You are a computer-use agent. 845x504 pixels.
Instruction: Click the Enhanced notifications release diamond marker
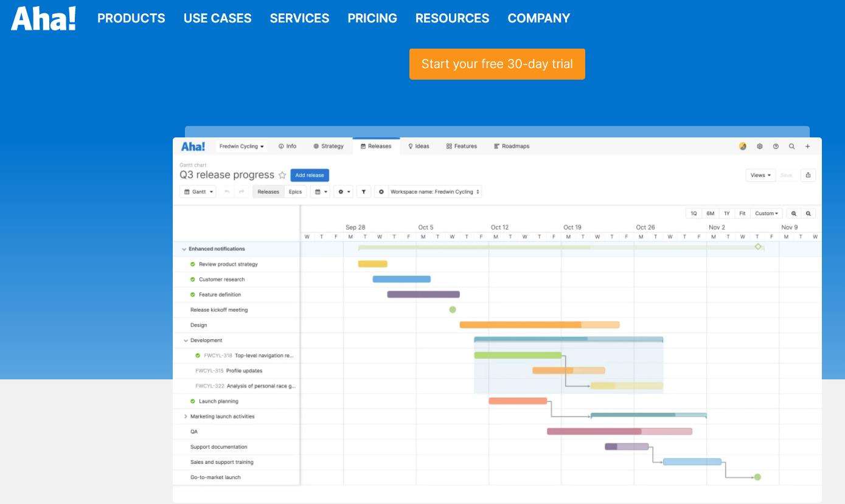pos(758,246)
